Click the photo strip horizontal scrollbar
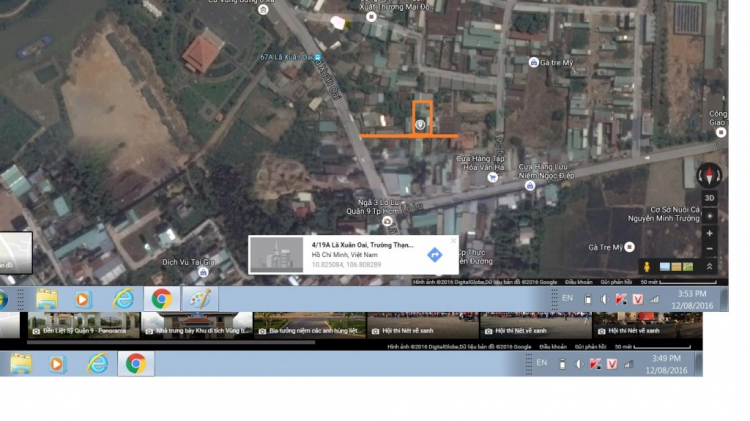Screen dimensions: 750x421 click(171, 342)
